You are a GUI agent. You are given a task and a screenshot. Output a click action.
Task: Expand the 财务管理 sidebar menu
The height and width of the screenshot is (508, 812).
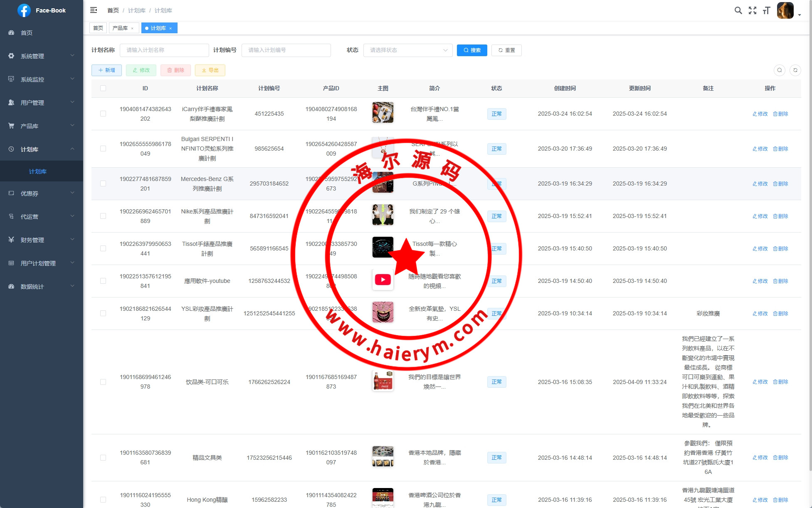click(42, 240)
